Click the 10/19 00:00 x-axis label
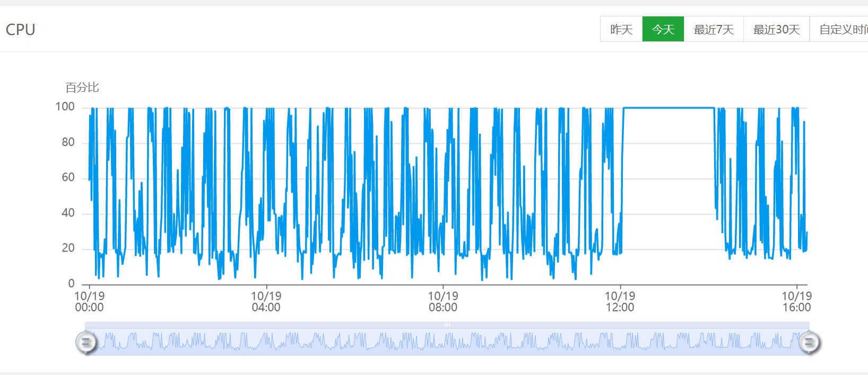 (89, 302)
